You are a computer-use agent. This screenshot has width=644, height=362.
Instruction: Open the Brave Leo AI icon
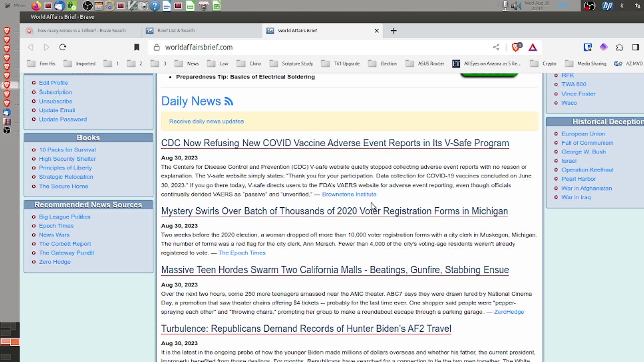coord(603,47)
